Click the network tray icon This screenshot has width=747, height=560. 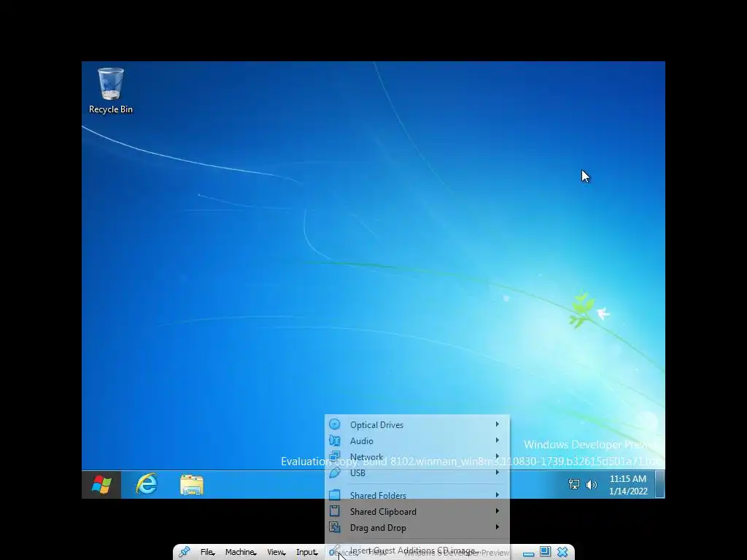(x=574, y=485)
